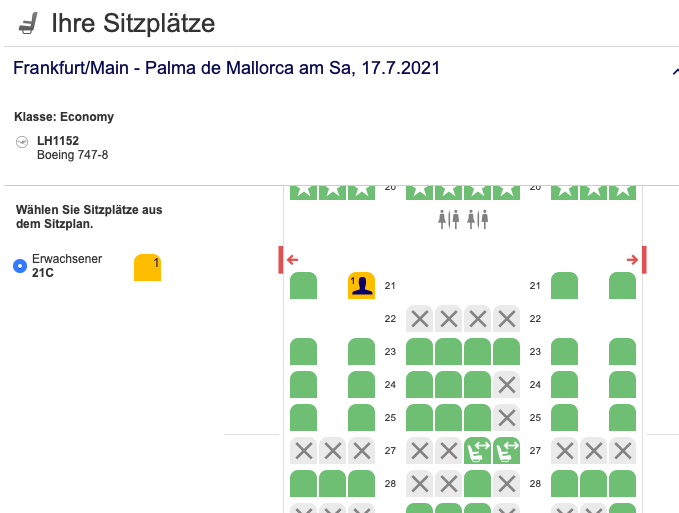Select the Erwachsener 21C radio button

20,266
